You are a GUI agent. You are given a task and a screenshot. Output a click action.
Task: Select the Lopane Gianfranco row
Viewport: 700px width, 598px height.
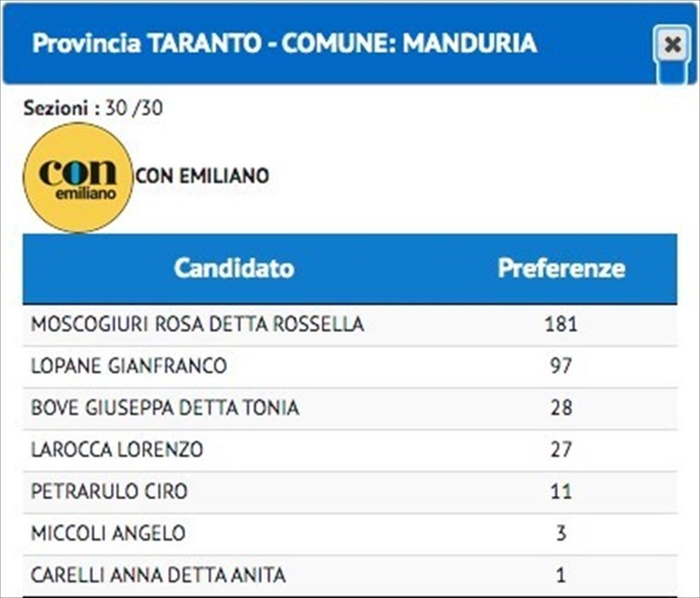350,366
